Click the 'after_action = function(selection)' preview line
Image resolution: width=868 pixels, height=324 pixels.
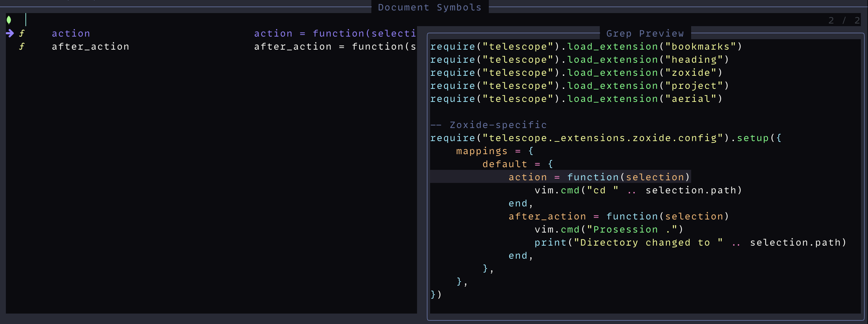(x=619, y=217)
